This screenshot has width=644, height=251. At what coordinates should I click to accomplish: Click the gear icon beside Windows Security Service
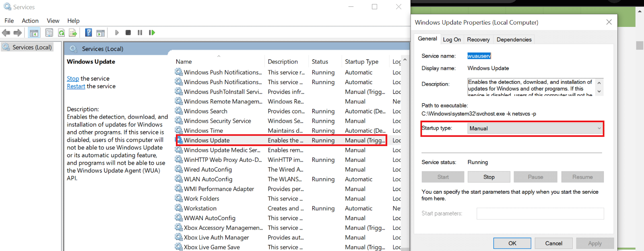click(x=179, y=121)
